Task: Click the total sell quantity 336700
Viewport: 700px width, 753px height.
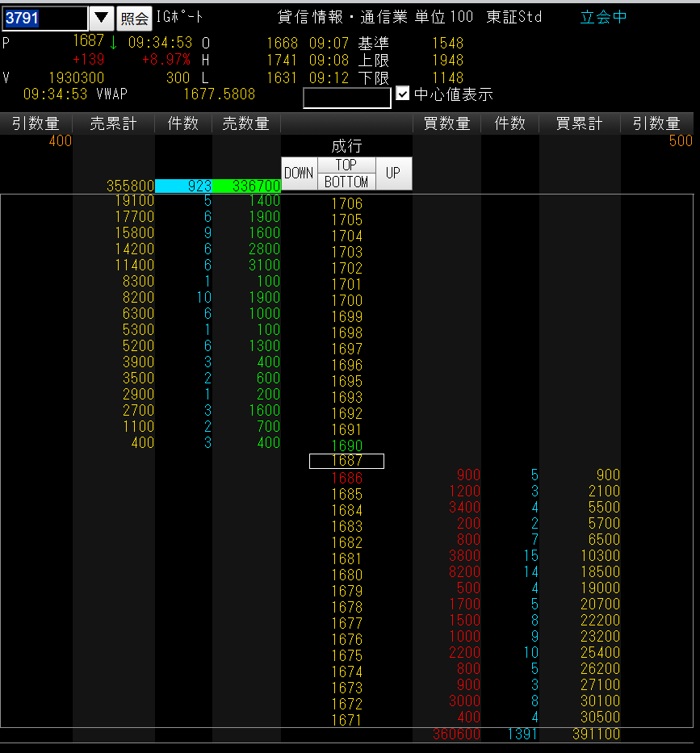Action: click(x=246, y=186)
